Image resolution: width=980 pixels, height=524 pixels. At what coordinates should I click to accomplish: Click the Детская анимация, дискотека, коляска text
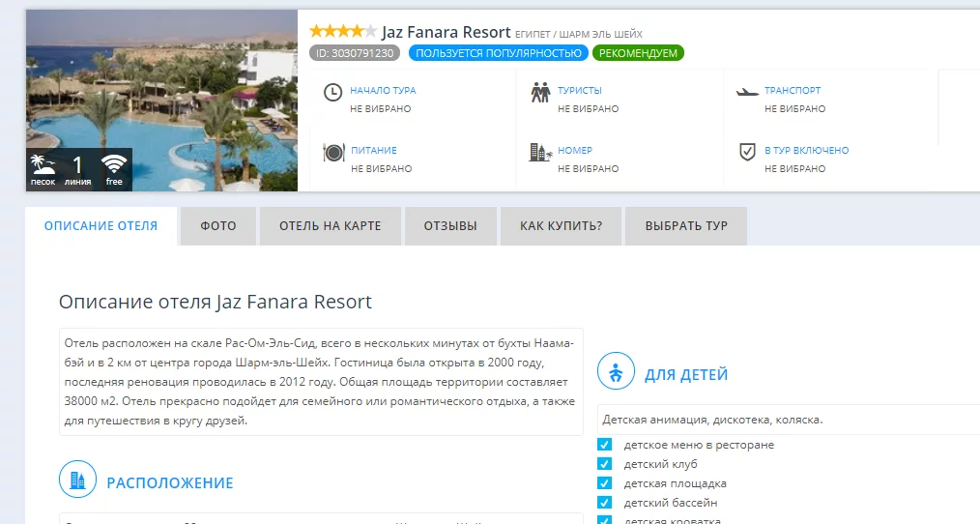712,420
